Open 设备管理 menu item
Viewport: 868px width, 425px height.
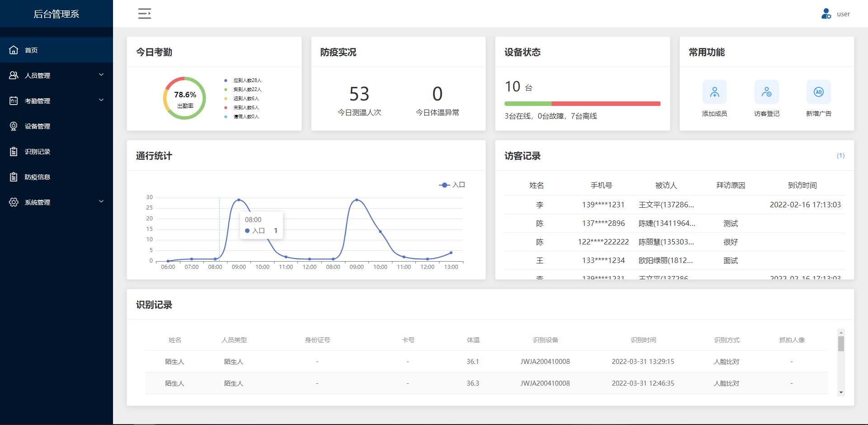click(57, 126)
